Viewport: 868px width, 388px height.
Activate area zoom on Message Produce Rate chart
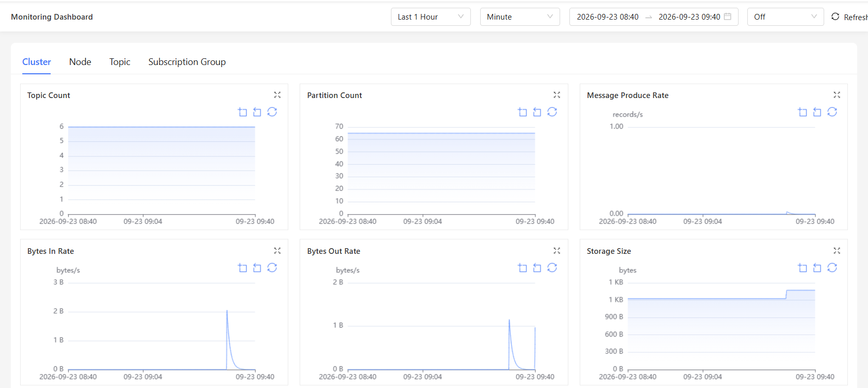click(x=803, y=112)
